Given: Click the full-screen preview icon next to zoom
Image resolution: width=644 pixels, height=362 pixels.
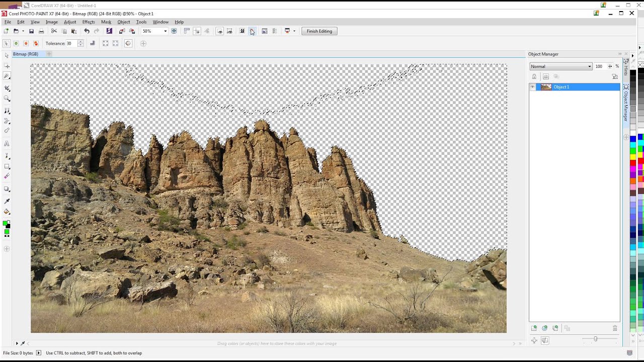Looking at the screenshot, I should tap(174, 31).
